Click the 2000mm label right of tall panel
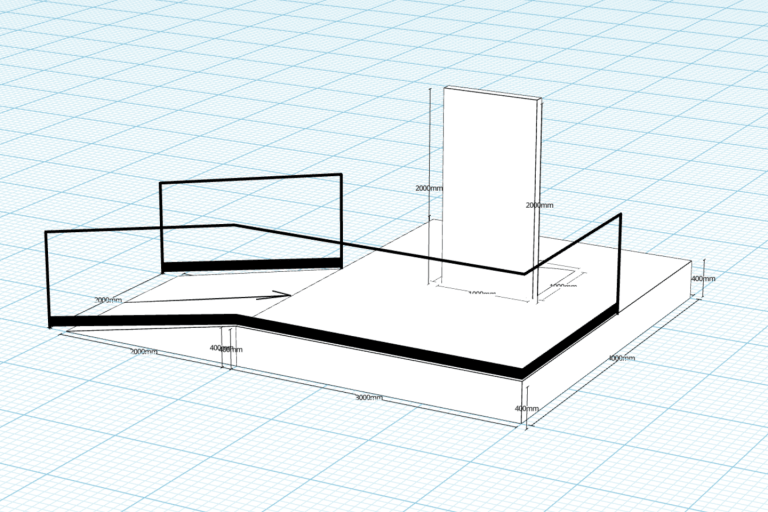Image resolution: width=768 pixels, height=512 pixels. 539,204
